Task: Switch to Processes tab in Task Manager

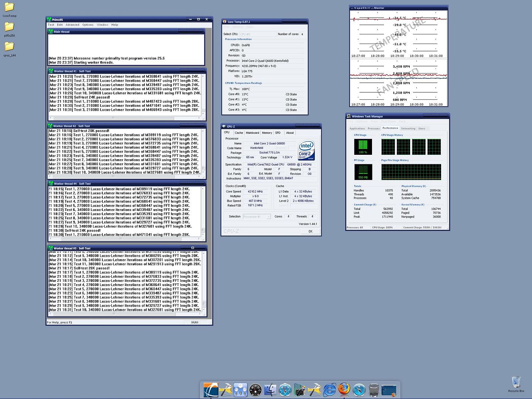Action: pyautogui.click(x=374, y=129)
